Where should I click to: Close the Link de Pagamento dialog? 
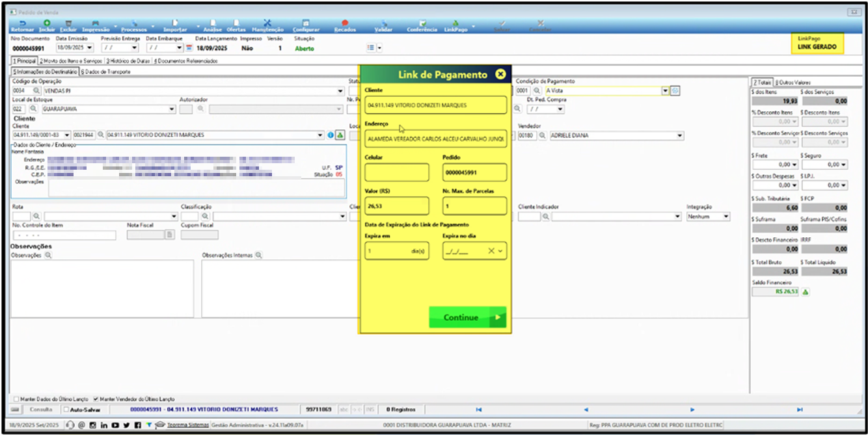(500, 74)
